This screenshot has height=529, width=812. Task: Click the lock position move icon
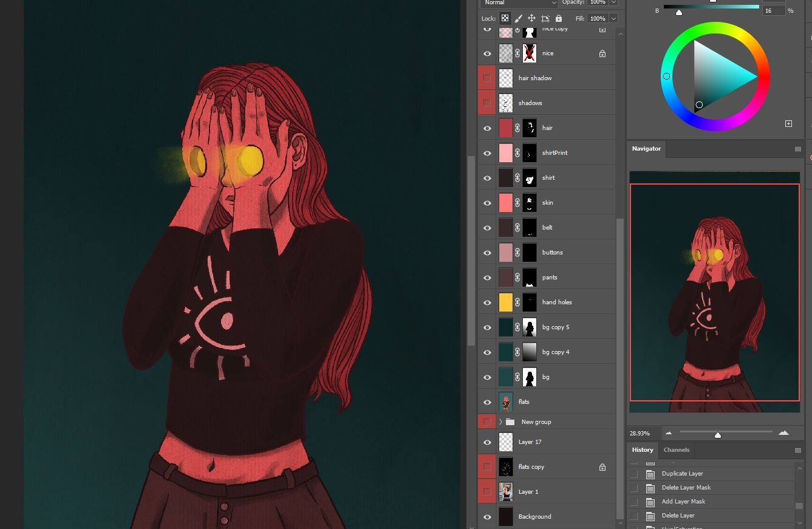[x=531, y=18]
